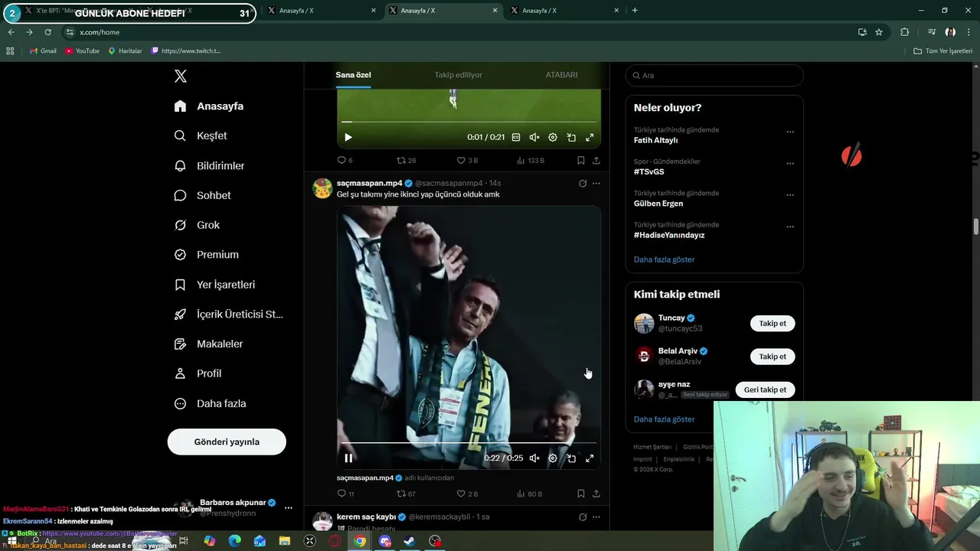The width and height of the screenshot is (980, 551).
Task: Open new Chrome tab
Action: pos(635,11)
